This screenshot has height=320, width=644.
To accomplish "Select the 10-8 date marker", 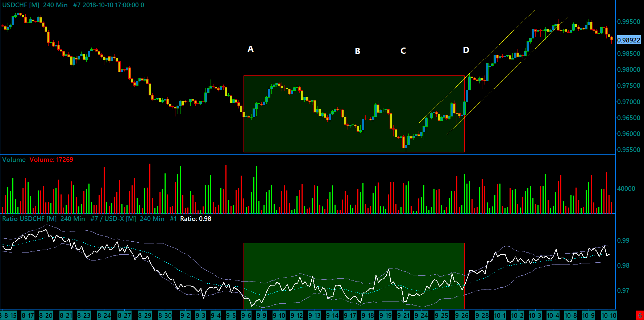I will pyautogui.click(x=571, y=315).
